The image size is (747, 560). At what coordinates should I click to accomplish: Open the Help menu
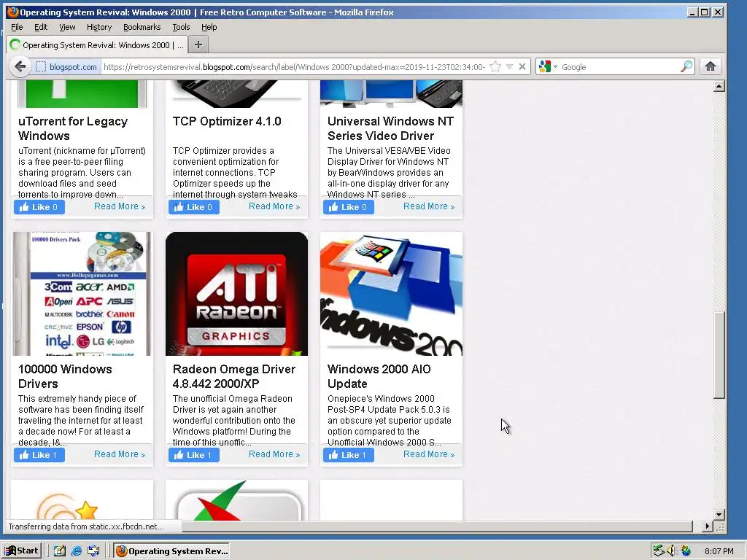click(x=209, y=27)
